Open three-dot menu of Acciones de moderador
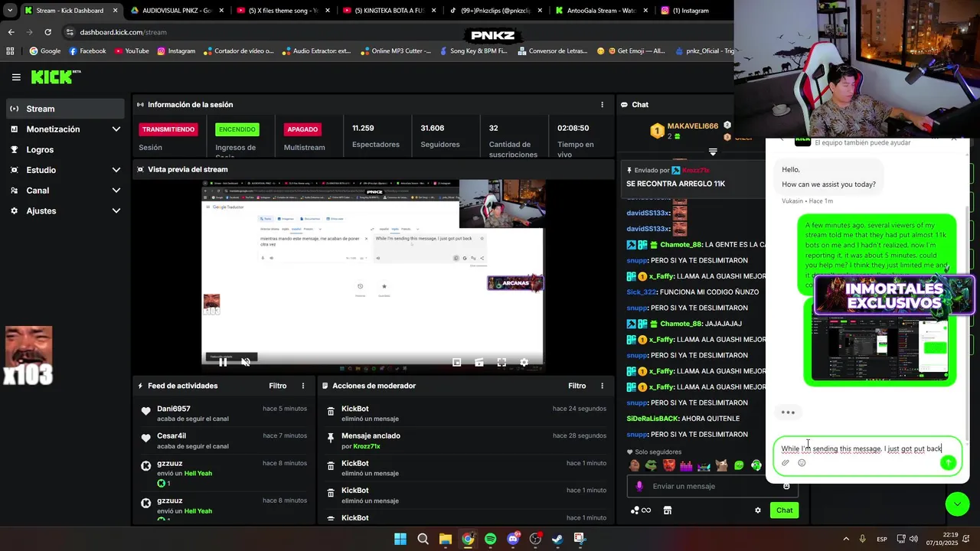Screen dimensions: 980x551 (602, 386)
